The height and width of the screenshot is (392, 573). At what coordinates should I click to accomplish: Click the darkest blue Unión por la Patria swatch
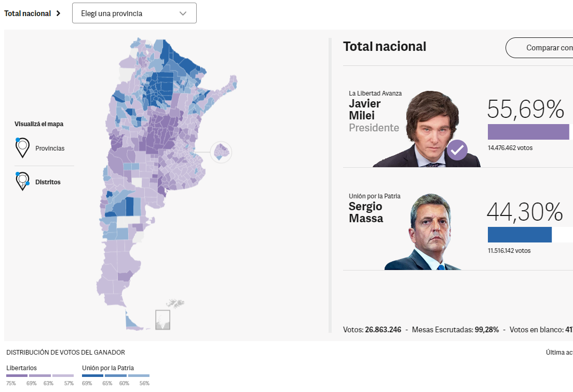[92, 375]
